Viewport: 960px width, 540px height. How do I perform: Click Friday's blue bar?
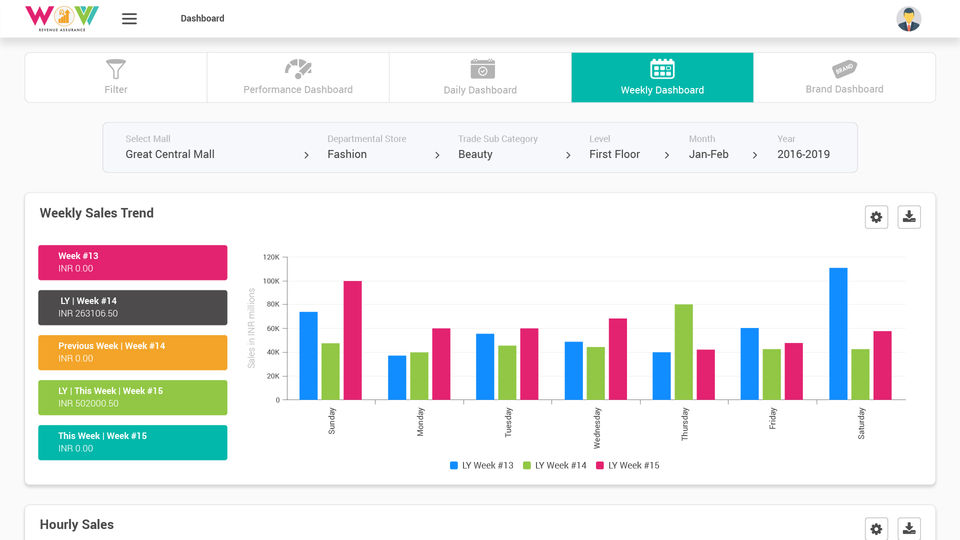[749, 364]
